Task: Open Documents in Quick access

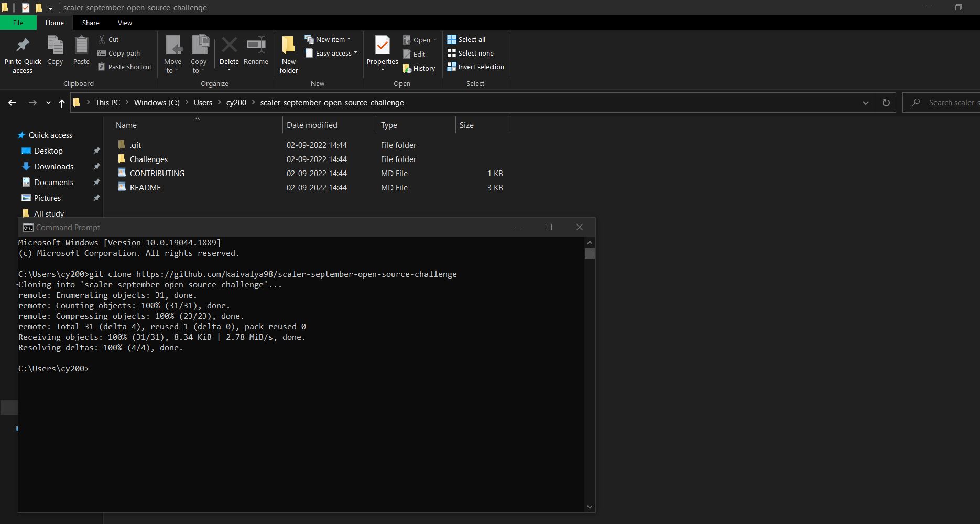Action: (x=53, y=183)
